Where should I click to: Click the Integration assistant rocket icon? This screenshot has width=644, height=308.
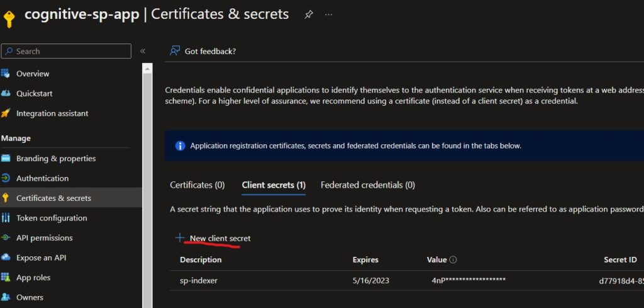pos(5,113)
